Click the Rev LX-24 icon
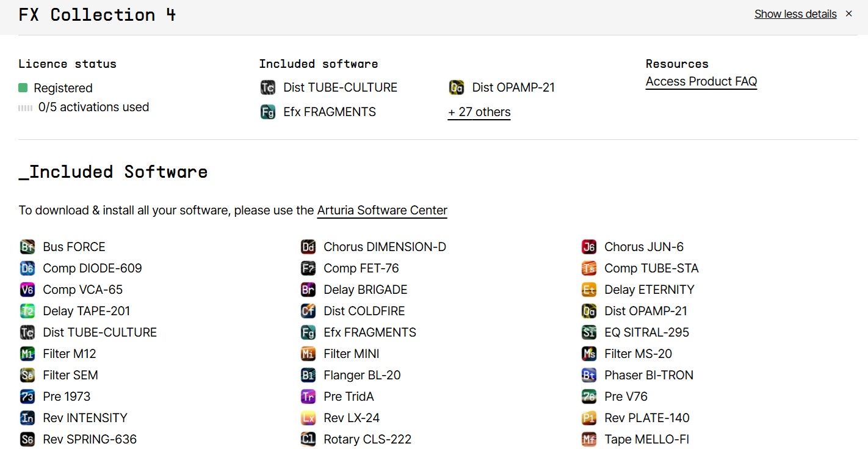 [x=308, y=418]
